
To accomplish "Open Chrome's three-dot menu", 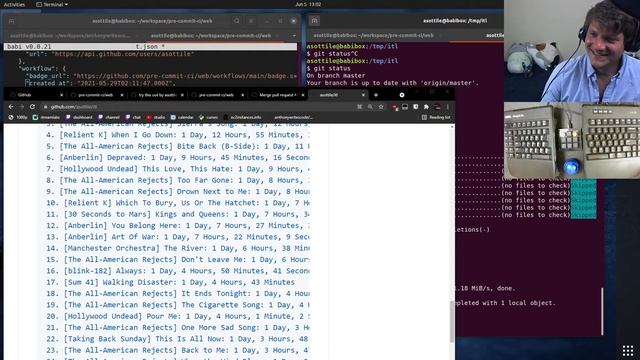I will 448,107.
